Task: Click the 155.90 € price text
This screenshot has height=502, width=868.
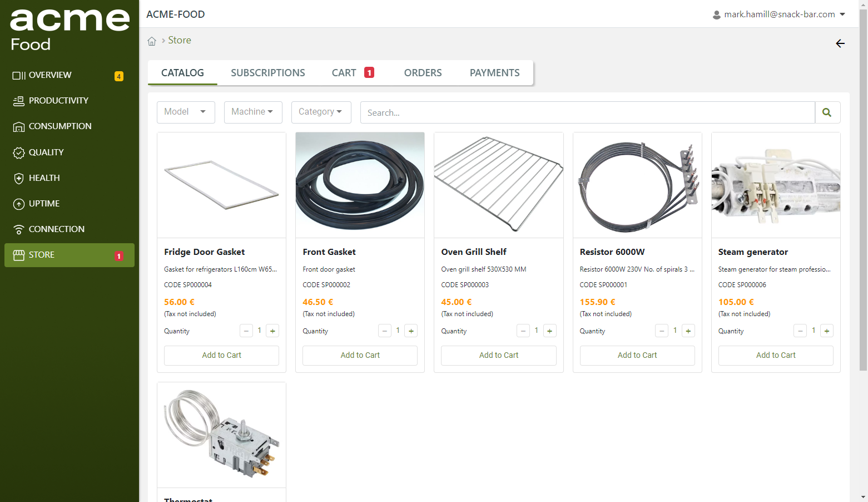Action: coord(597,302)
